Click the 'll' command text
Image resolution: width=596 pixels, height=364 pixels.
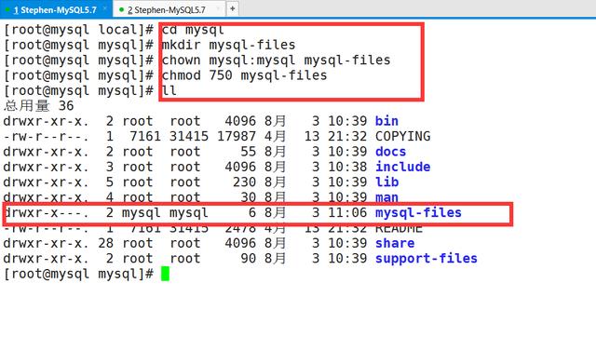click(169, 90)
